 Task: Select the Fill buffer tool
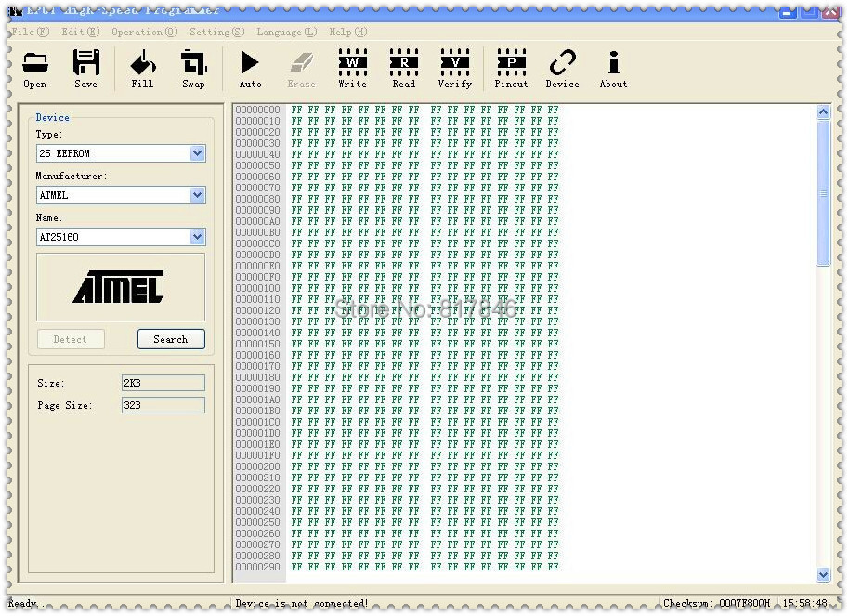(x=142, y=69)
